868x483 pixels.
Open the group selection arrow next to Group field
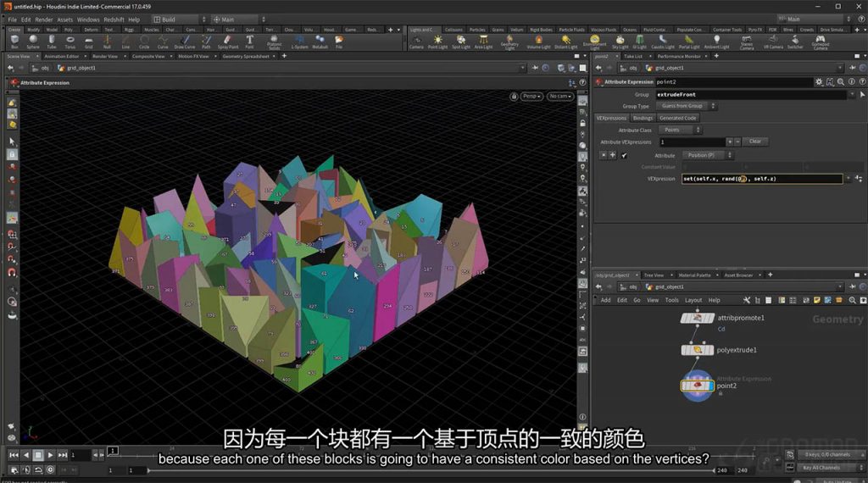coord(862,95)
